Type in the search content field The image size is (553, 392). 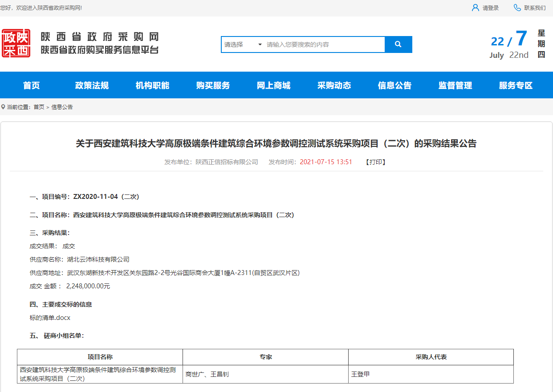click(x=324, y=44)
